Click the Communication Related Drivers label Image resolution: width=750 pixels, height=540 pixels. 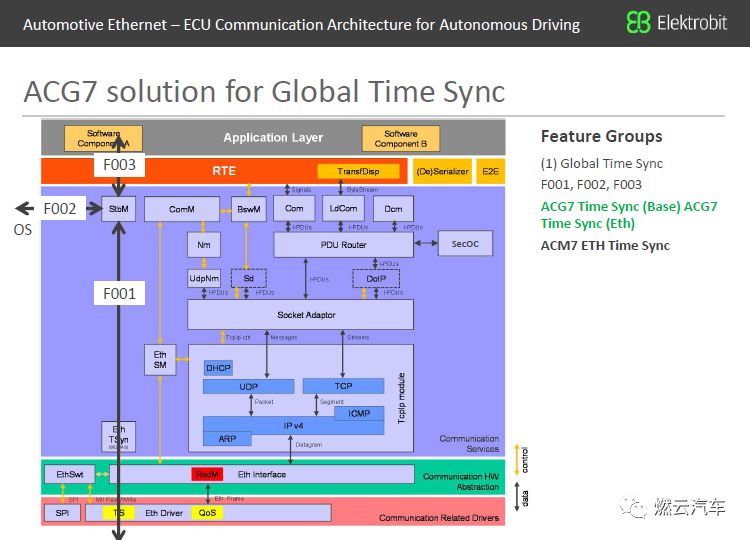[x=439, y=518]
